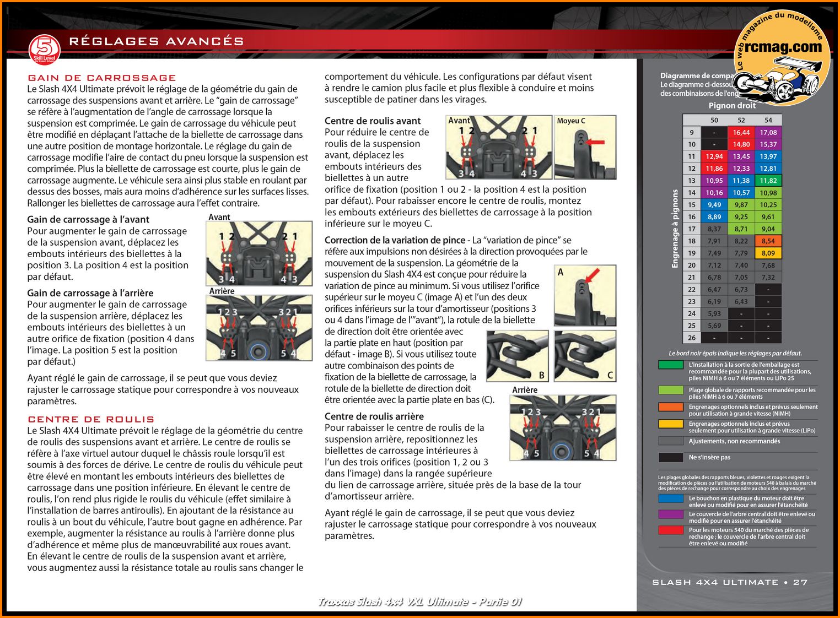Select the green cell 9,87

[x=741, y=205]
